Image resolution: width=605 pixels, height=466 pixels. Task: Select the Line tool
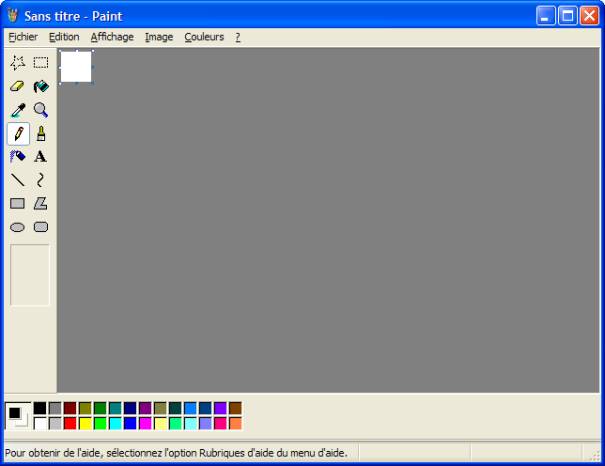click(18, 180)
